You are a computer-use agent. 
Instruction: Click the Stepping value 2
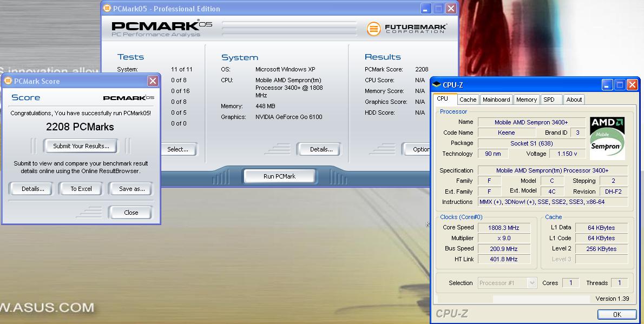point(613,181)
